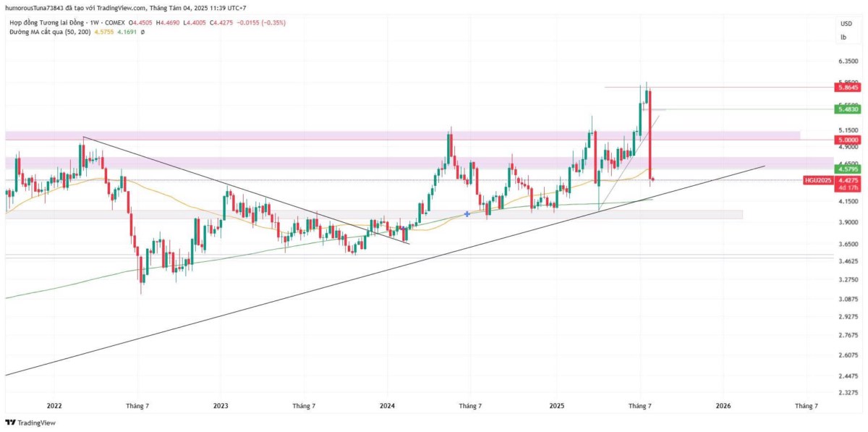Click the green 4.5795 MA price label
The width and height of the screenshot is (868, 432).
tap(846, 169)
